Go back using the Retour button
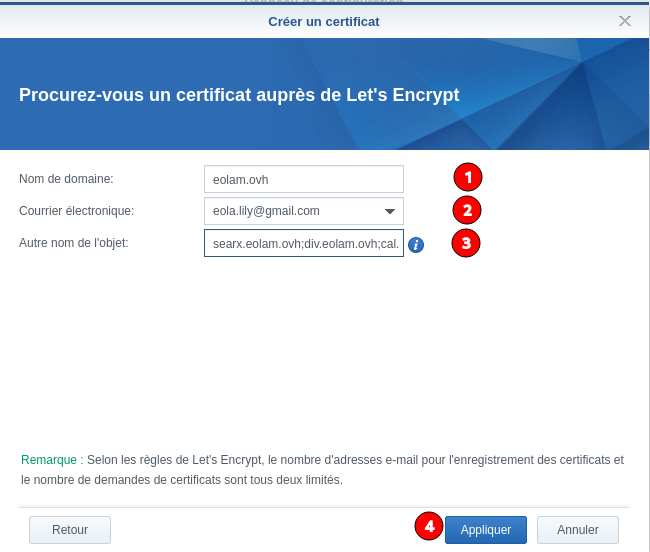Image resolution: width=650 pixels, height=552 pixels. pos(70,530)
